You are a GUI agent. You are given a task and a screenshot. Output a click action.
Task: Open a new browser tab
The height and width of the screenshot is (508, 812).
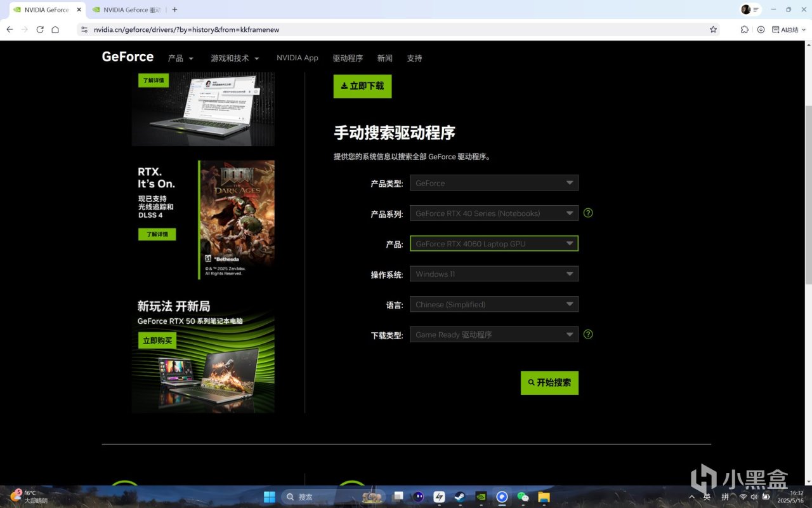[174, 10]
